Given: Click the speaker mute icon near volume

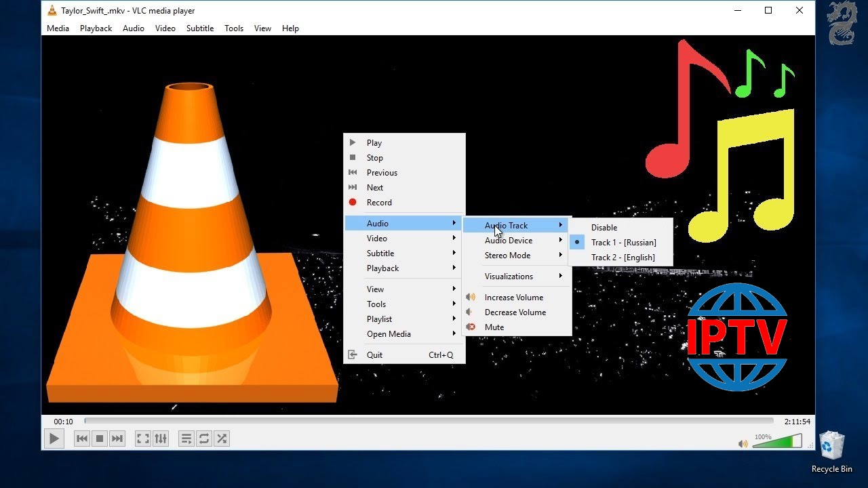Looking at the screenshot, I should pyautogui.click(x=743, y=444).
